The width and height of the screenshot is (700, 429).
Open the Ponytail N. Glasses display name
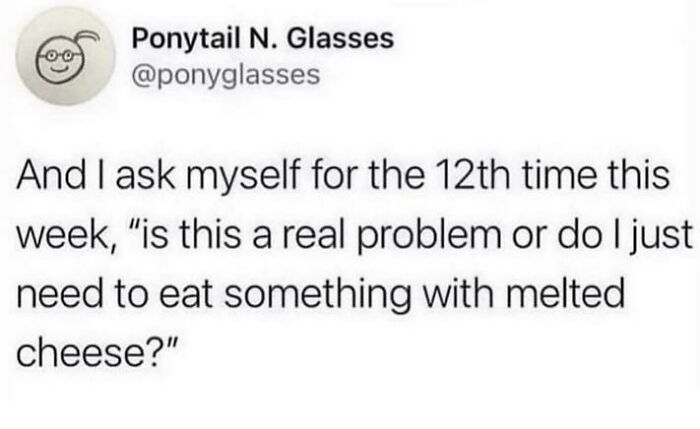point(263,38)
